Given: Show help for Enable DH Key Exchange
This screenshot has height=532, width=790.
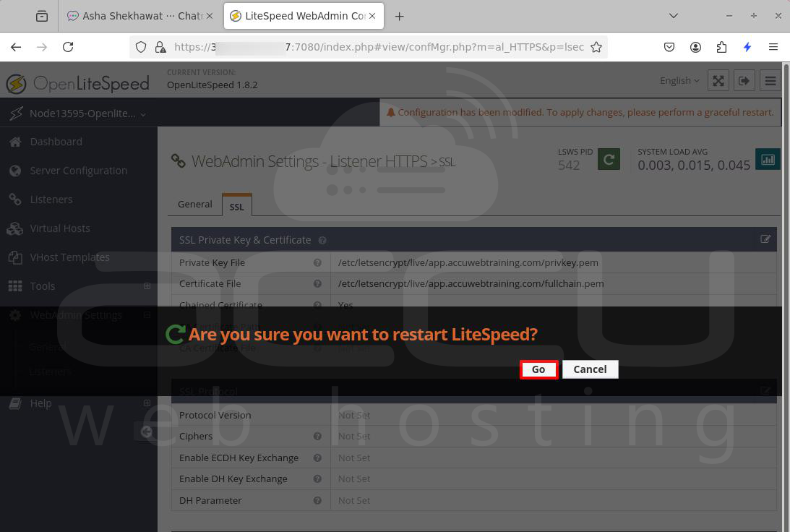Looking at the screenshot, I should point(317,479).
